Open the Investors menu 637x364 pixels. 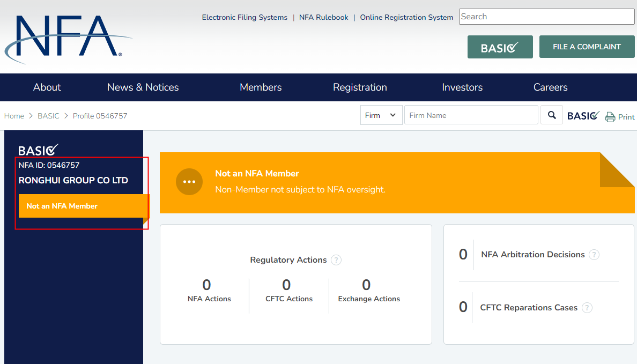(x=462, y=87)
